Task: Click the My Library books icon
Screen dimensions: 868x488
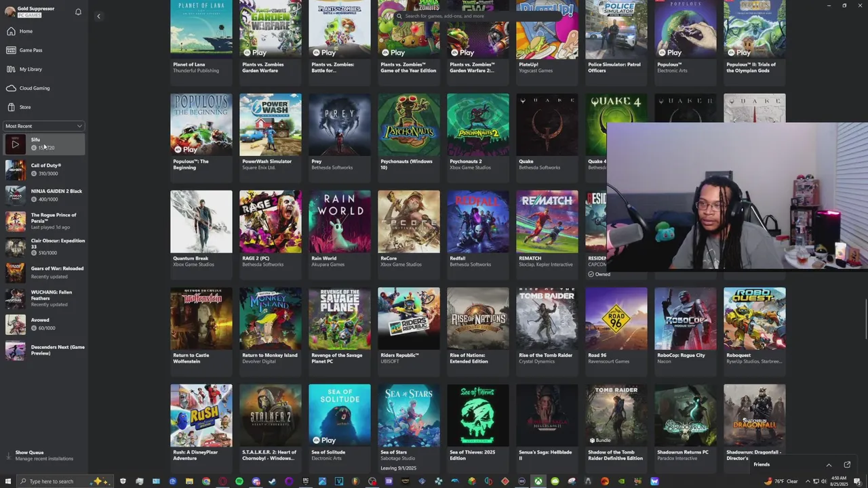Action: (x=11, y=69)
